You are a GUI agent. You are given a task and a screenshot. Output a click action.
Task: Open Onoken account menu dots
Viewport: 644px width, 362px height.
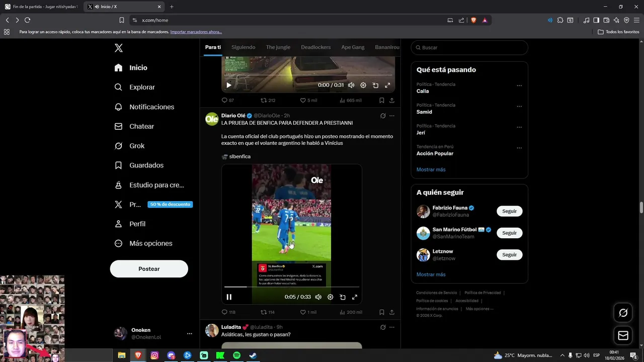coord(190,333)
